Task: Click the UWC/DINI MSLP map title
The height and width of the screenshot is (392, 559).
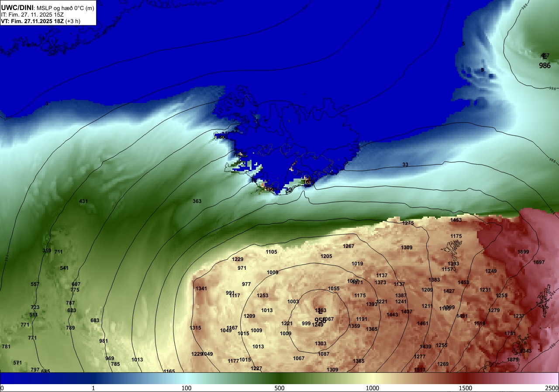Action: click(x=47, y=7)
